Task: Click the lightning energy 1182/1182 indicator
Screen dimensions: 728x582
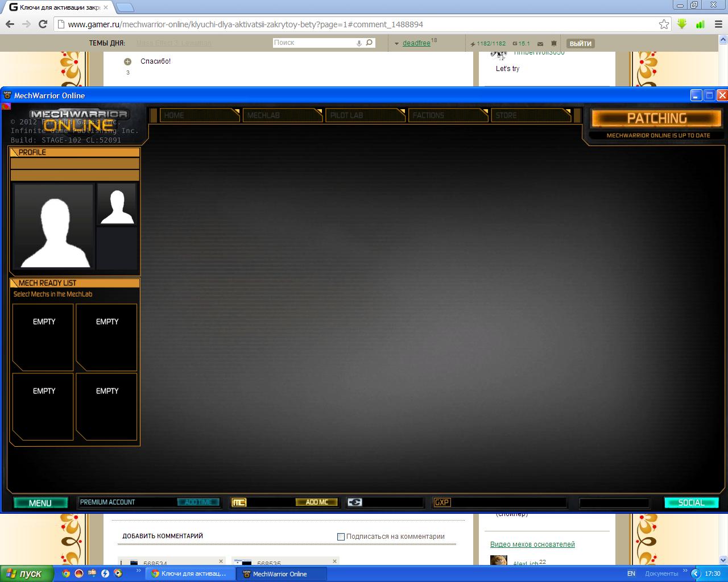Action: tap(488, 43)
